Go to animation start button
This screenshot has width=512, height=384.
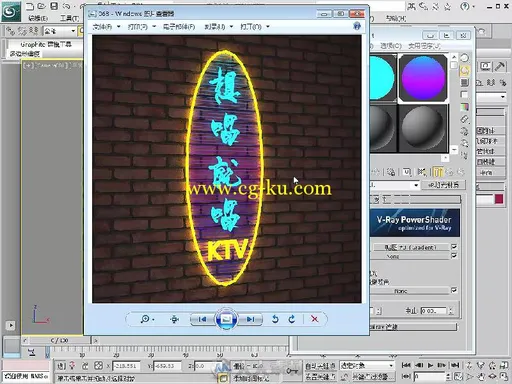point(406,365)
